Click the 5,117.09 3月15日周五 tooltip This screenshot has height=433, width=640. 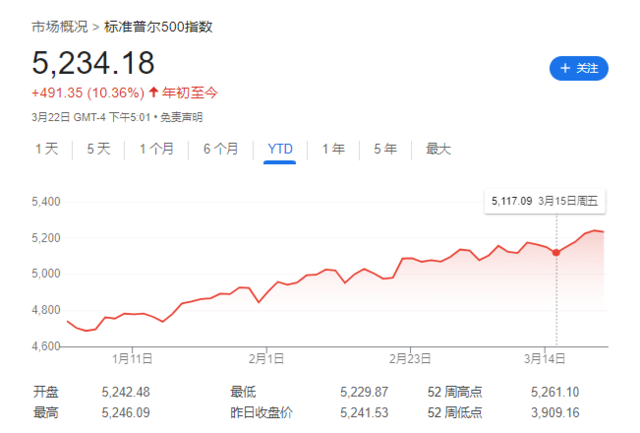click(545, 201)
